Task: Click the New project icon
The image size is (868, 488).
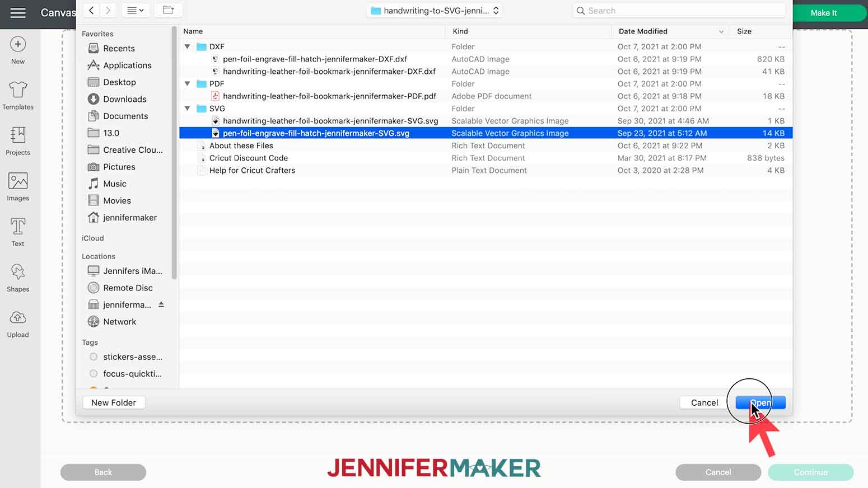Action: coord(18,50)
